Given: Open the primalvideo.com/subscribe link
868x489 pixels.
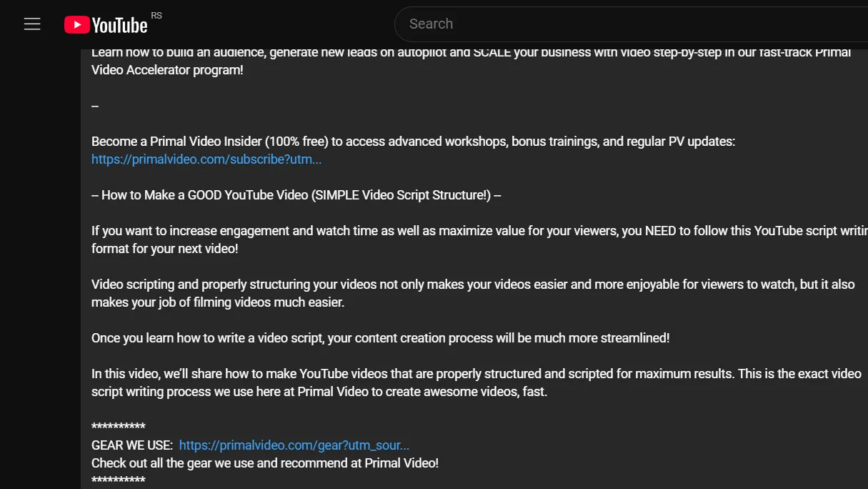Looking at the screenshot, I should (206, 159).
